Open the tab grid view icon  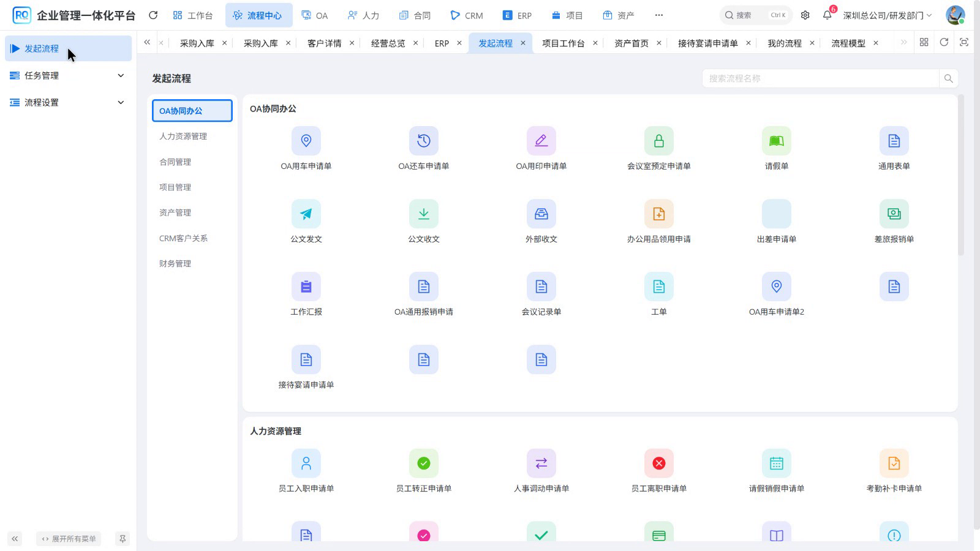(924, 42)
